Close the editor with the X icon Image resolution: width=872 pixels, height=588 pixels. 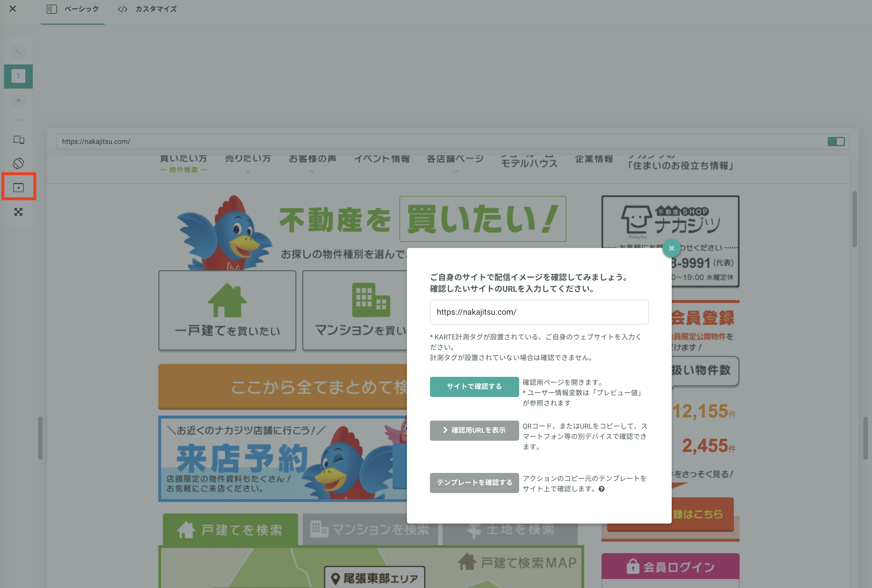click(13, 9)
